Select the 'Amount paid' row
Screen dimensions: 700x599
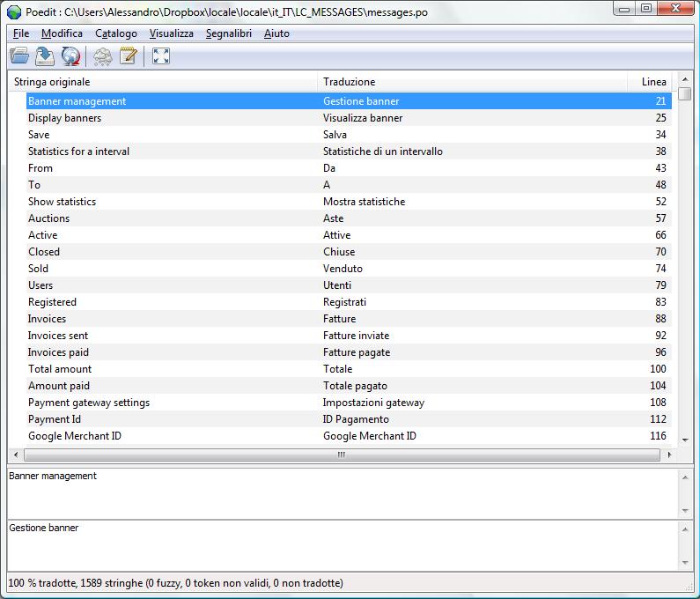[x=349, y=386]
